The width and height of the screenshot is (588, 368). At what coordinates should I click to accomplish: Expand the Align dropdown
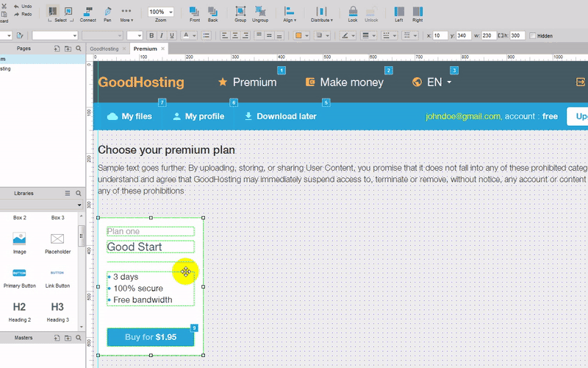pos(290,13)
